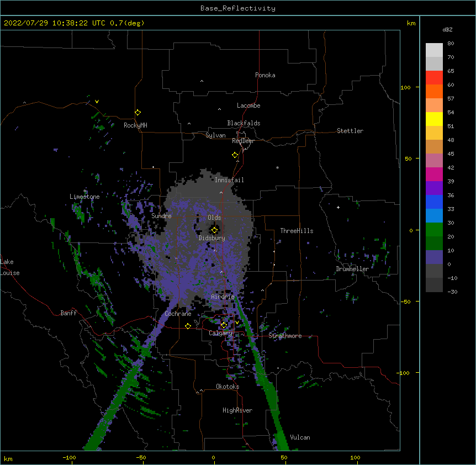This screenshot has height=465, width=476.
Task: Click the ThreeHills city label
Action: coord(297,231)
